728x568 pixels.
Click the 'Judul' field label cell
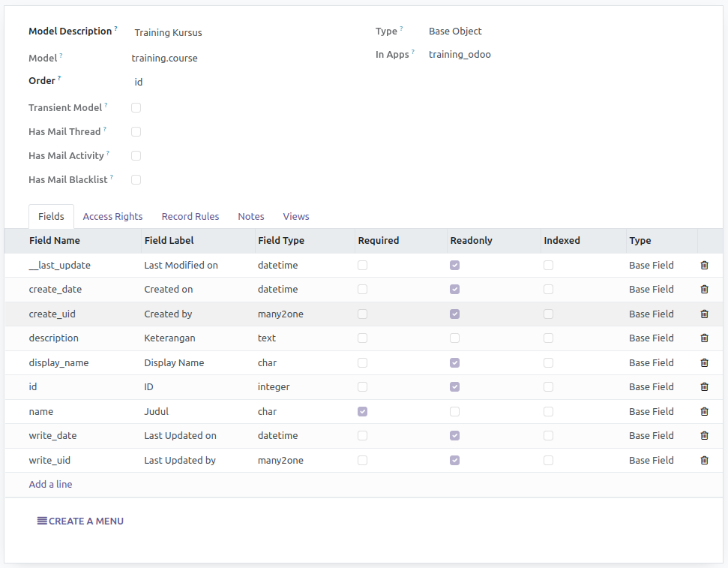click(157, 411)
